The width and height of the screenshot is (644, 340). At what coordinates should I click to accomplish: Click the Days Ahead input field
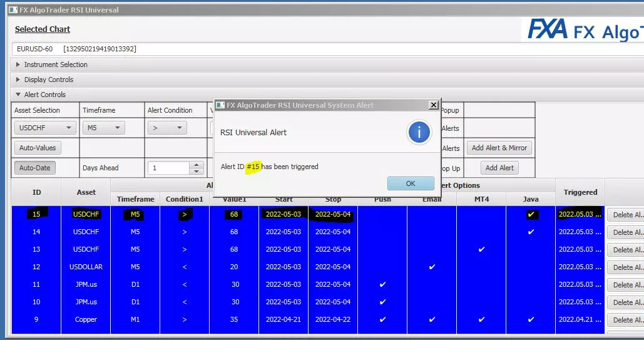coord(169,168)
